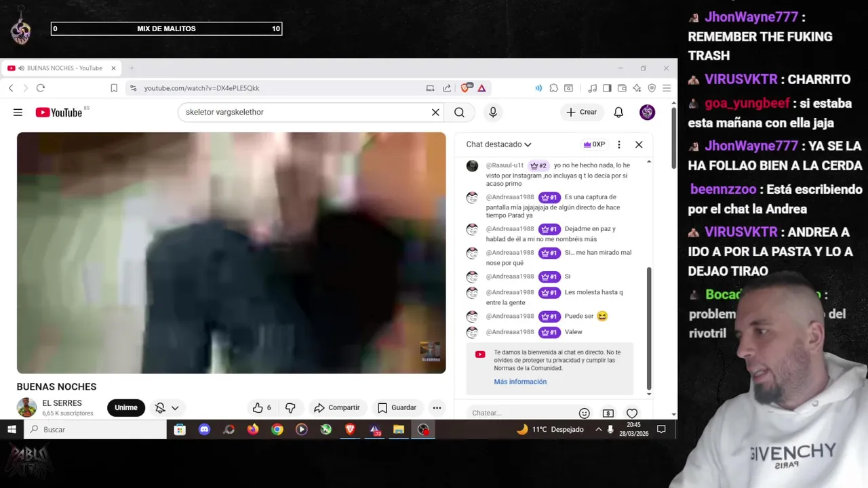Open emoji picker in chat box
The height and width of the screenshot is (488, 868).
[584, 413]
